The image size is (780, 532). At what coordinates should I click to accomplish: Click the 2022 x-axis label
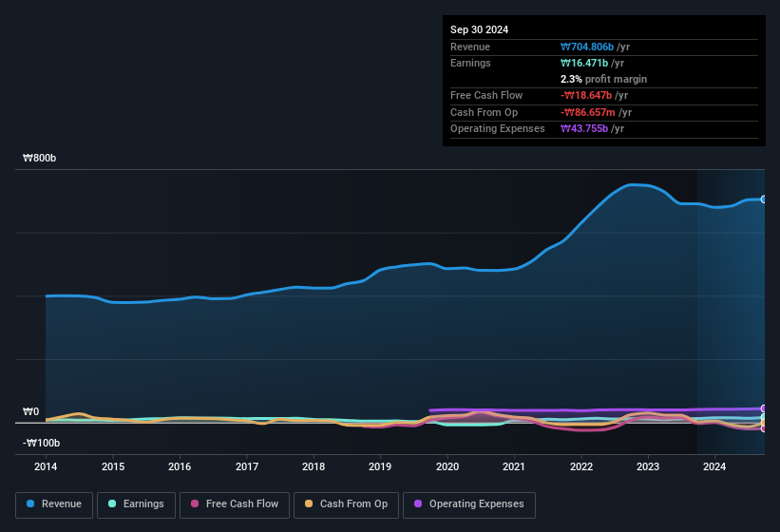[581, 466]
